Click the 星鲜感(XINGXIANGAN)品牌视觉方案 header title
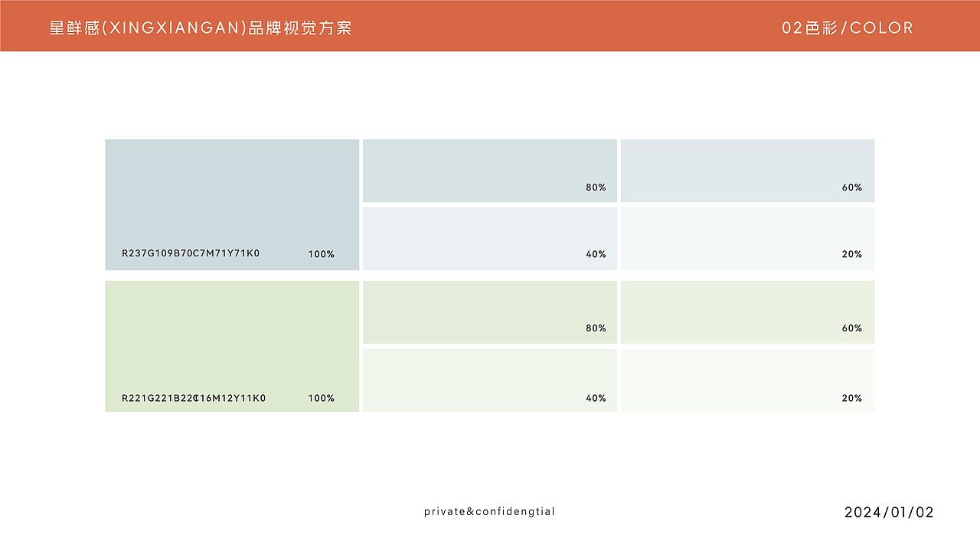980x551 pixels. point(201,28)
